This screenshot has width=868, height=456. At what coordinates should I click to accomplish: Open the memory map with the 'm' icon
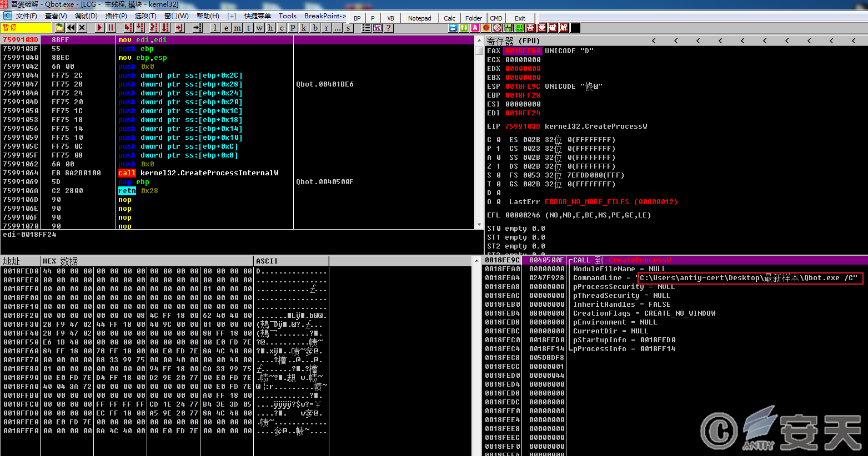click(238, 28)
